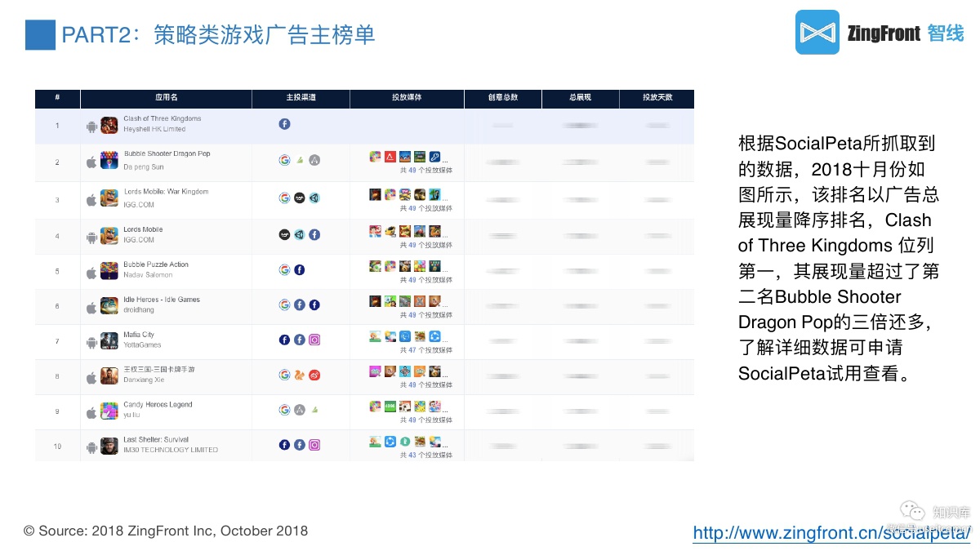Select developer name Da peng Sun
Screen dimensions: 980x551
pyautogui.click(x=144, y=167)
